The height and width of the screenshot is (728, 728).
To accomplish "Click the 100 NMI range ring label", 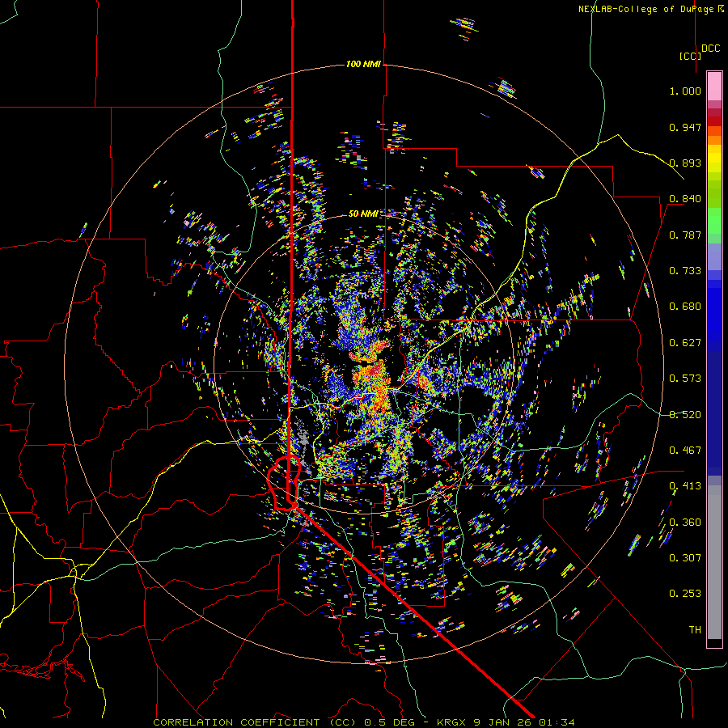I will point(363,64).
